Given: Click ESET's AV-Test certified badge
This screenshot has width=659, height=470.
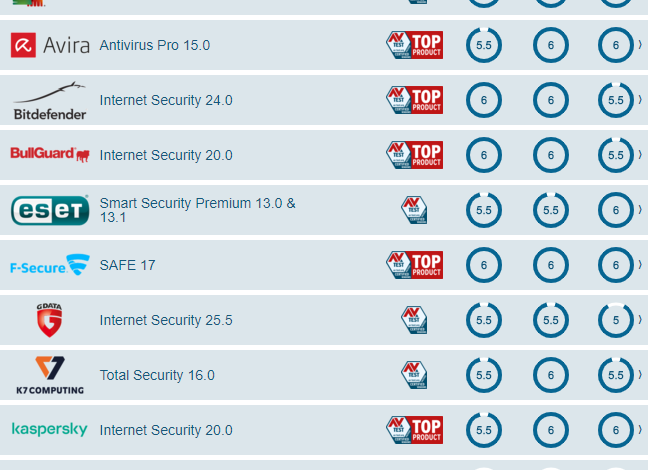Looking at the screenshot, I should 414,210.
